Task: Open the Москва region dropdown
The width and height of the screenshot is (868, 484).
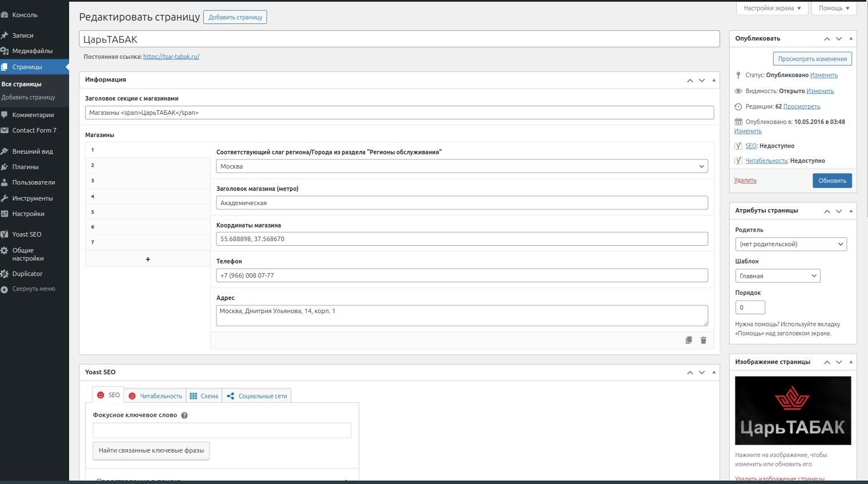Action: click(462, 166)
